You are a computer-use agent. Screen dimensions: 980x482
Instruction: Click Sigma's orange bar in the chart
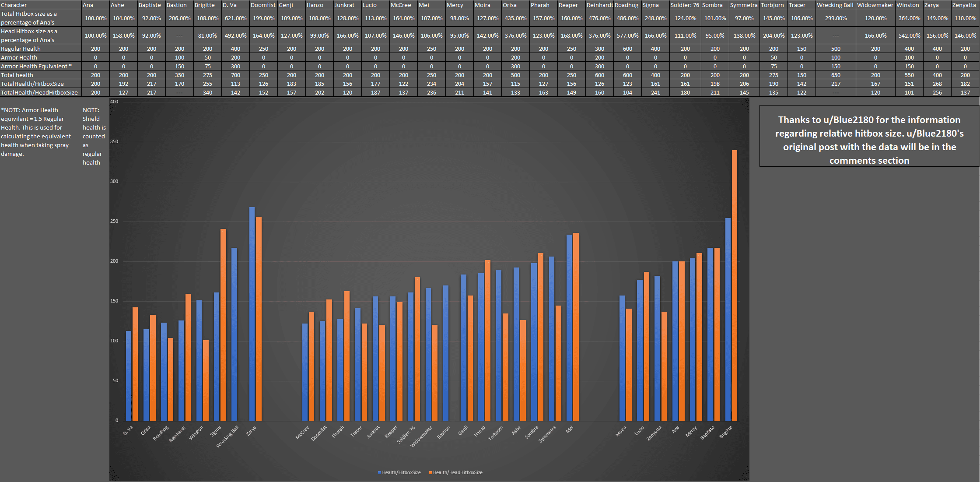click(224, 325)
